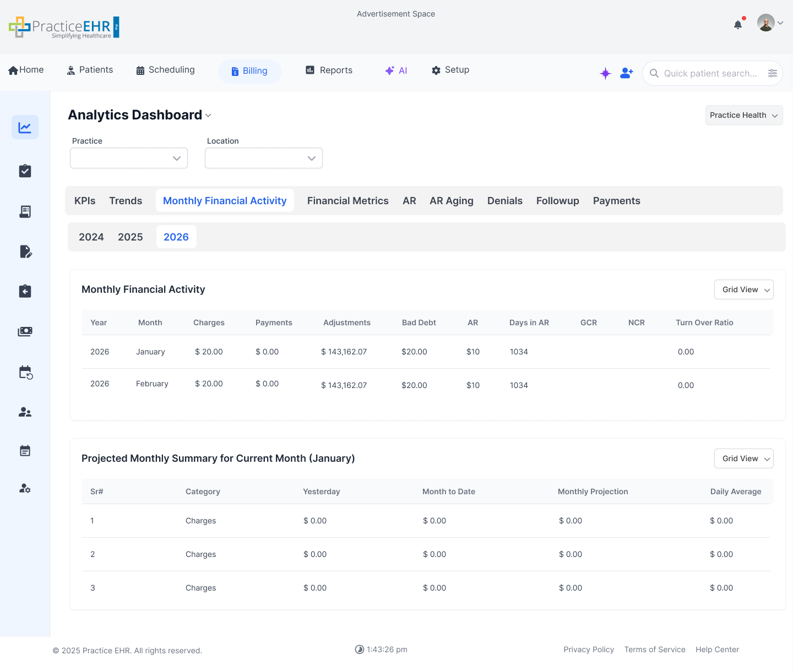793x672 pixels.
Task: Select the add-patient icon near the search bar
Action: point(626,73)
